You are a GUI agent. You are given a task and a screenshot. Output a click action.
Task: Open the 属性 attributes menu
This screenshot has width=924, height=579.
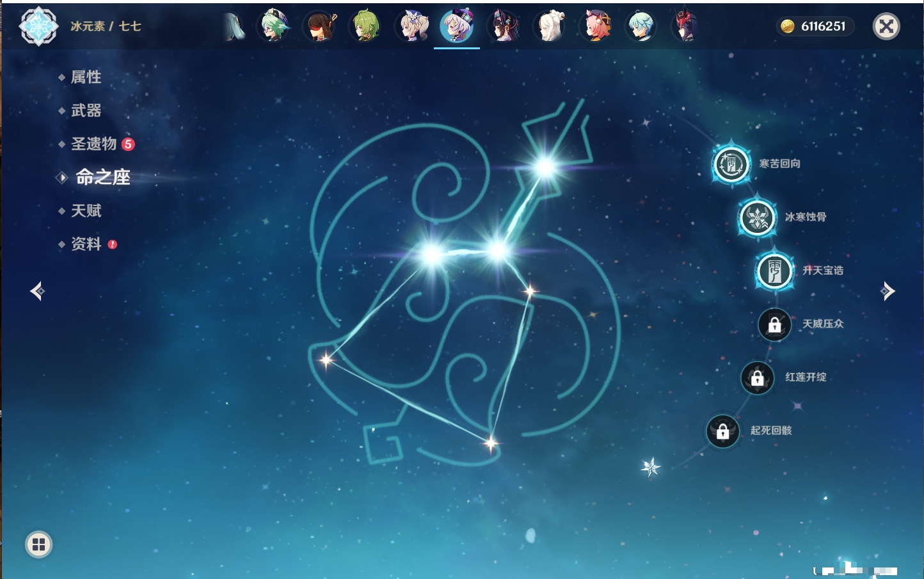pyautogui.click(x=86, y=77)
